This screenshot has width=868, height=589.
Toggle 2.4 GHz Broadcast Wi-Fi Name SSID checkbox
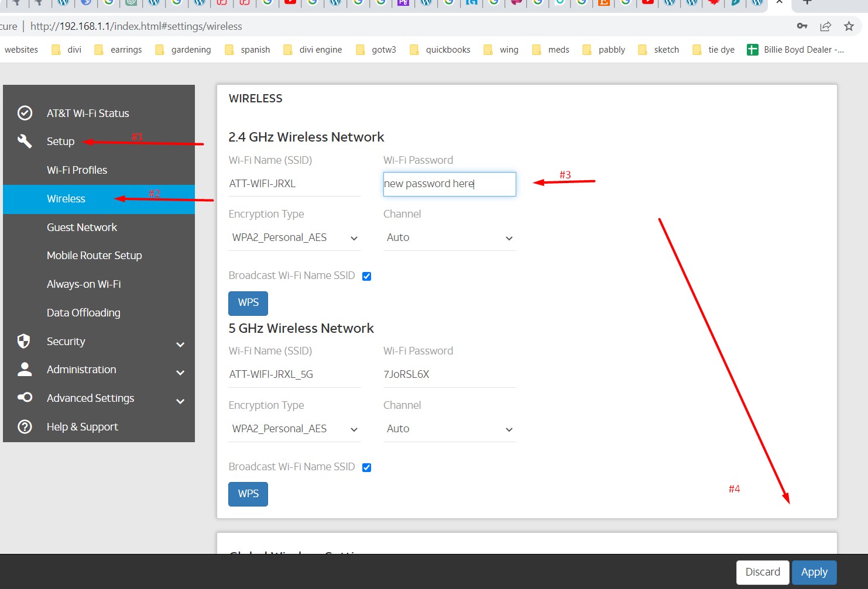tap(366, 276)
